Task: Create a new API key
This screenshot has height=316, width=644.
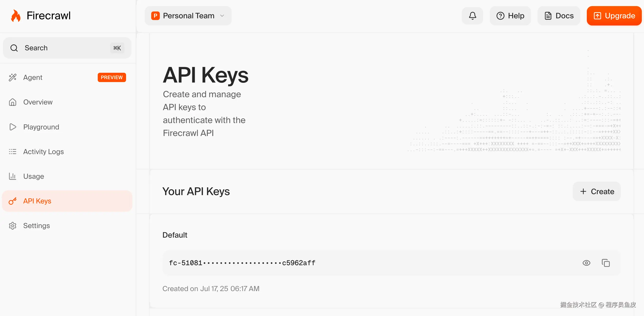Action: 597,191
